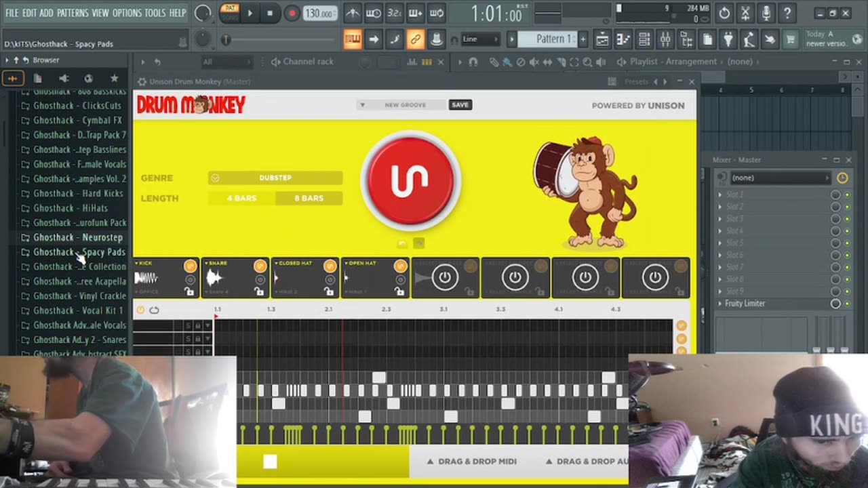The width and height of the screenshot is (868, 488).
Task: Click the microphone one-click recording icon
Action: (x=766, y=13)
